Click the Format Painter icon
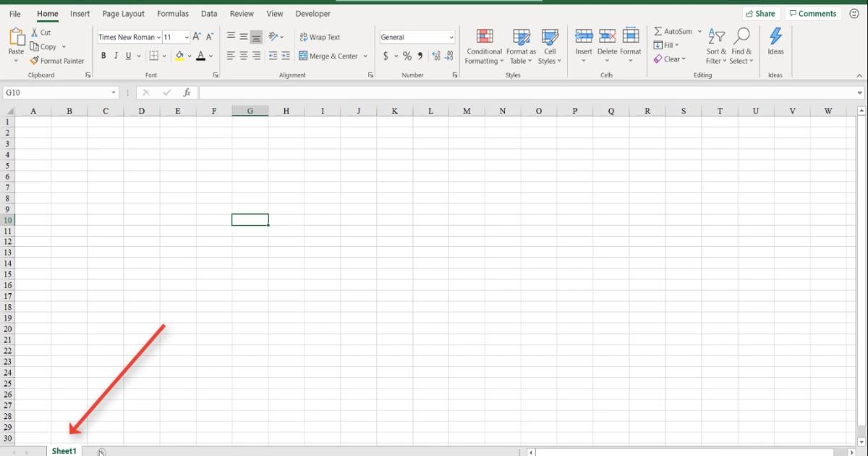This screenshot has height=456, width=868. (x=34, y=61)
